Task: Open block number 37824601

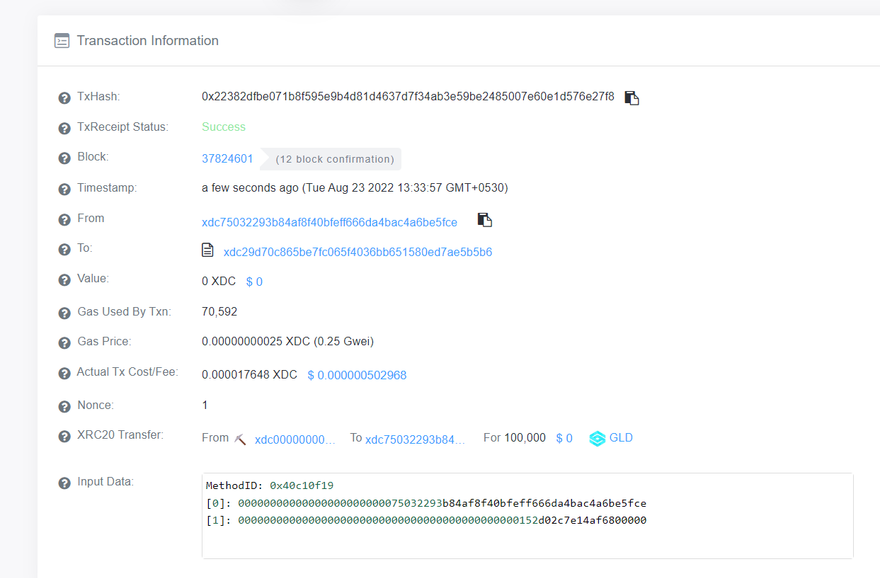Action: tap(227, 159)
